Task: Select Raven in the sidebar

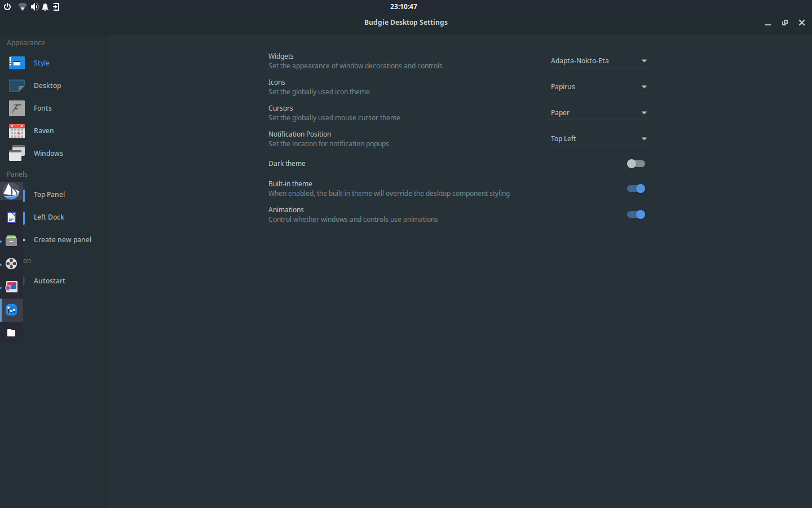Action: coord(43,131)
